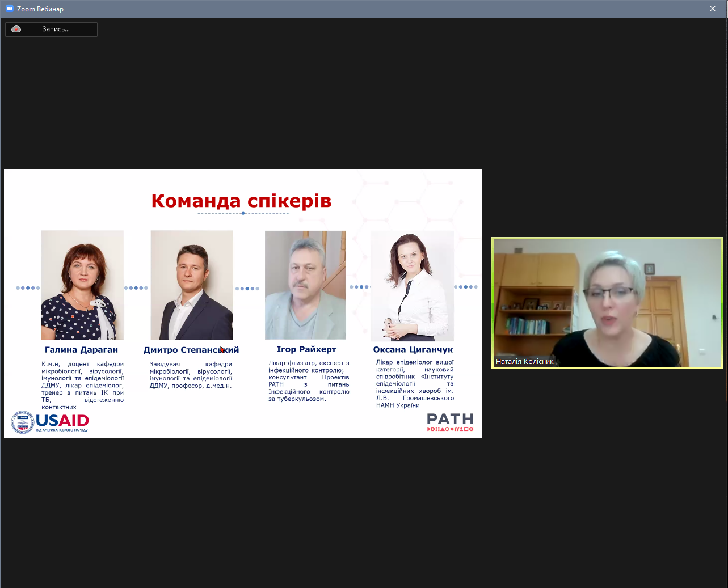Click the Zoom app icon in title bar
Screen dimensions: 728x588
pos(9,9)
